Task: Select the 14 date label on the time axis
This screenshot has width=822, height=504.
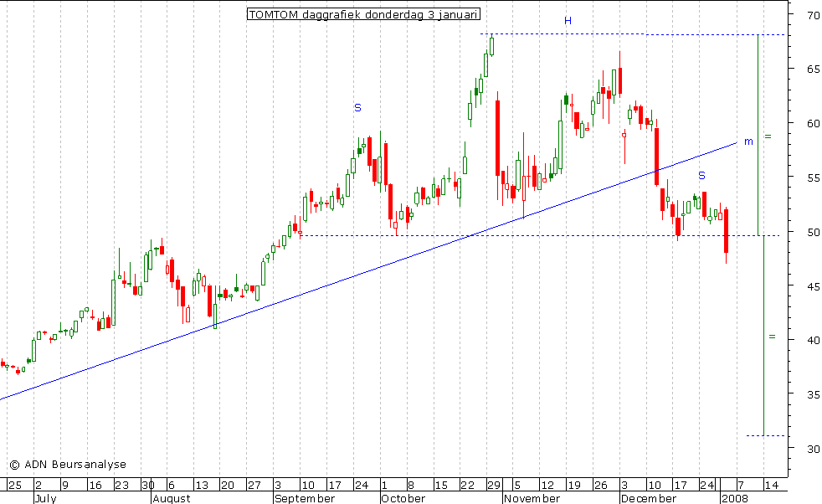Action: click(x=771, y=485)
